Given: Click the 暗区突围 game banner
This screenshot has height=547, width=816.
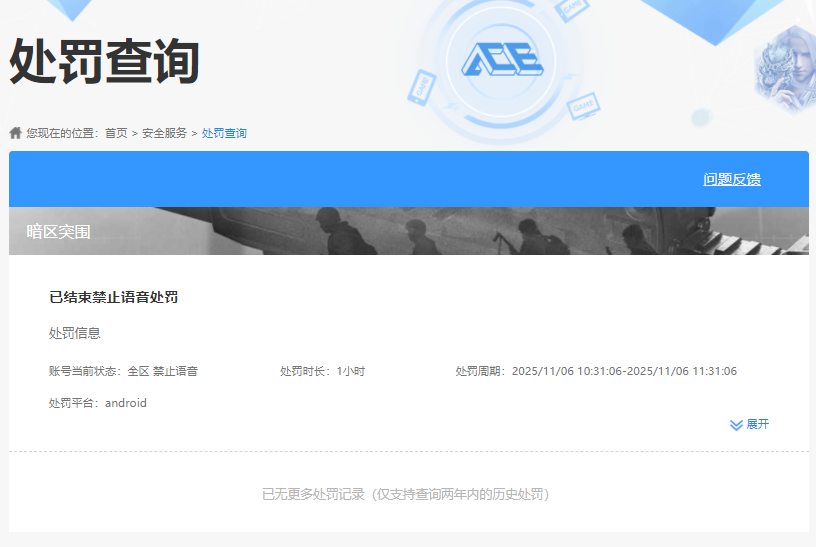Looking at the screenshot, I should click(x=409, y=231).
